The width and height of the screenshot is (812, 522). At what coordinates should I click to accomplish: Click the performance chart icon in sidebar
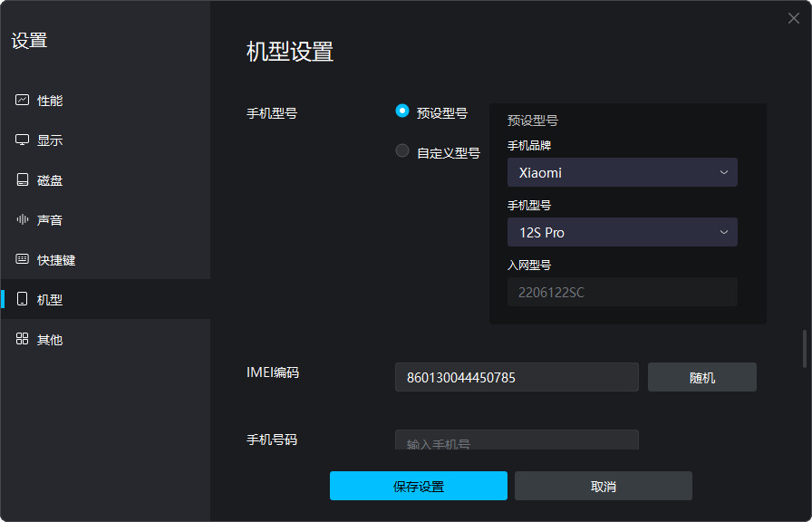point(23,101)
